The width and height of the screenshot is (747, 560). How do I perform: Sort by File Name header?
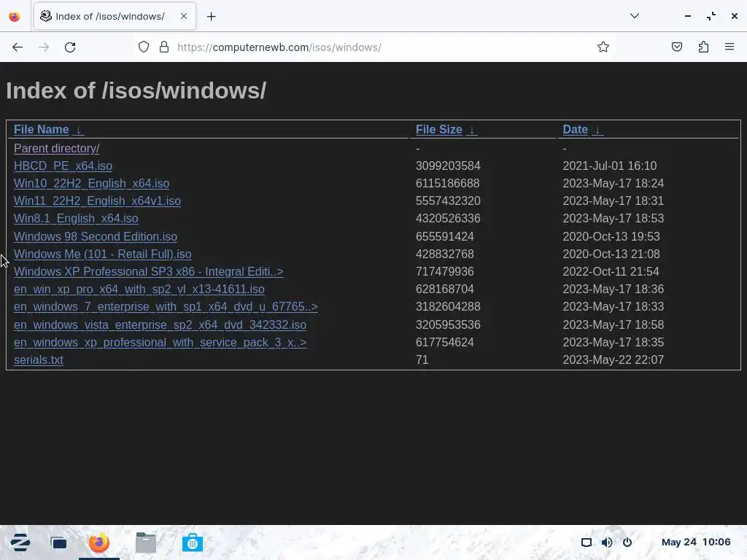click(x=42, y=130)
